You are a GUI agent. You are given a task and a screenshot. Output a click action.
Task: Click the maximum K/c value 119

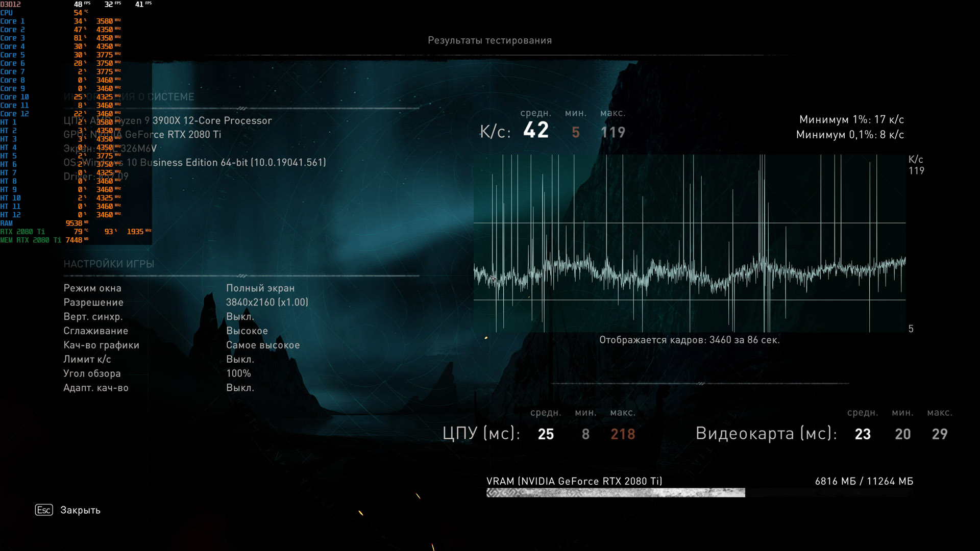tap(612, 132)
